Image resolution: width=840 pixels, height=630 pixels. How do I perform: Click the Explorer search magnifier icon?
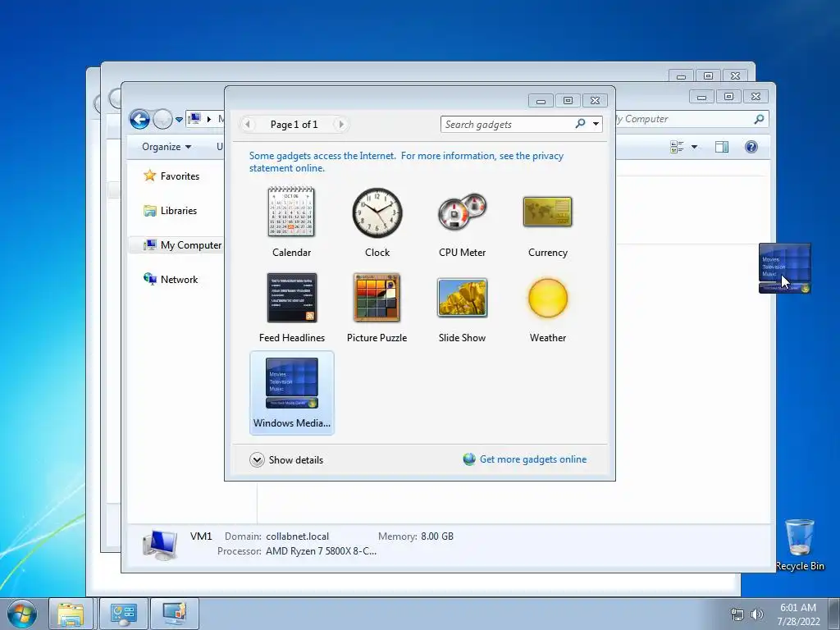coord(759,119)
